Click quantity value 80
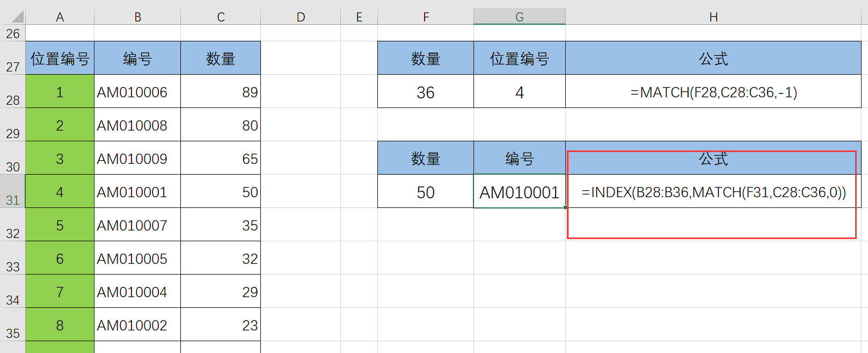 [221, 125]
